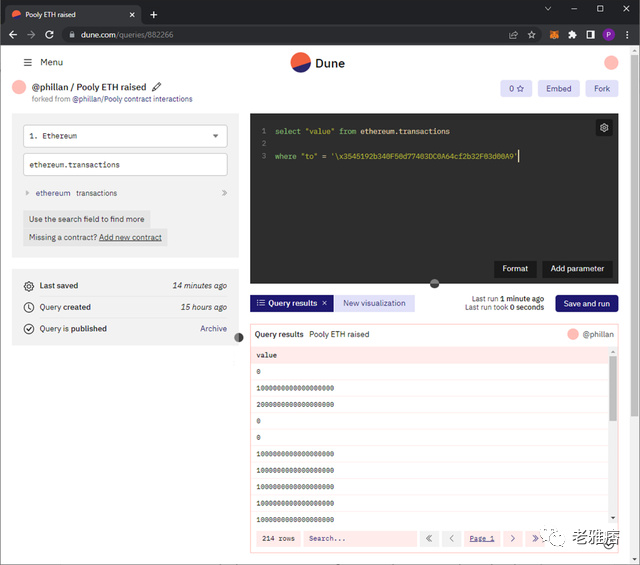Star this query

(516, 89)
